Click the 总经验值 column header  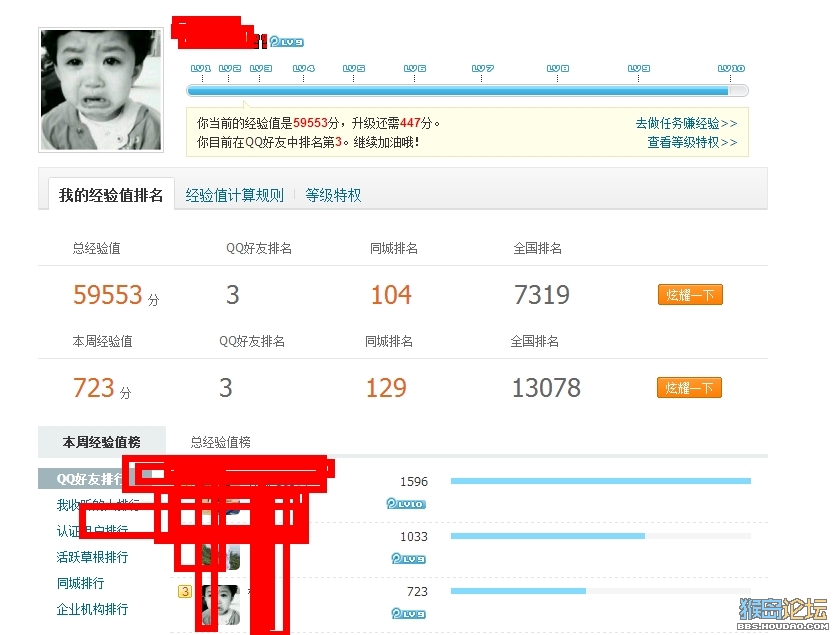tap(96, 248)
